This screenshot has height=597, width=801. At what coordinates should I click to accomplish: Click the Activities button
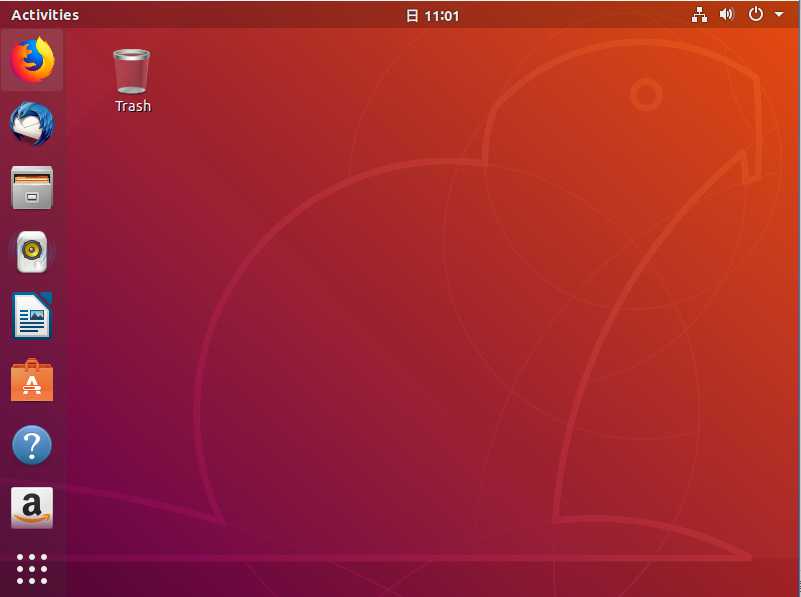pyautogui.click(x=45, y=15)
